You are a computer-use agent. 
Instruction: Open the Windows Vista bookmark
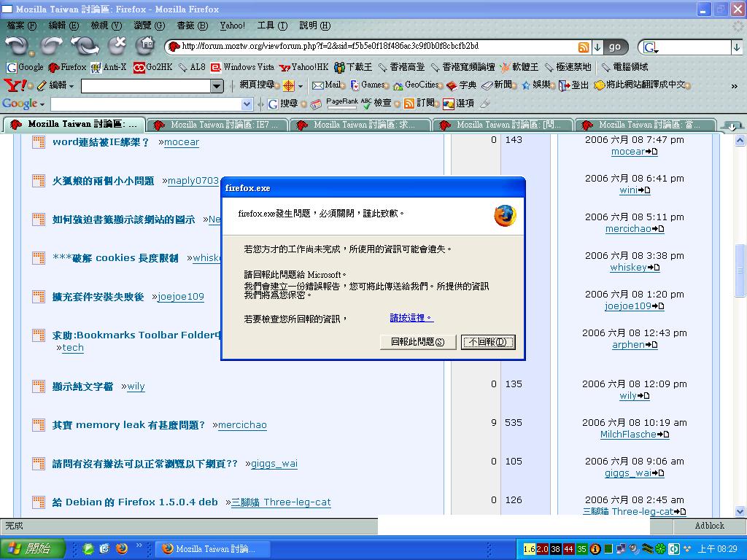(242, 67)
